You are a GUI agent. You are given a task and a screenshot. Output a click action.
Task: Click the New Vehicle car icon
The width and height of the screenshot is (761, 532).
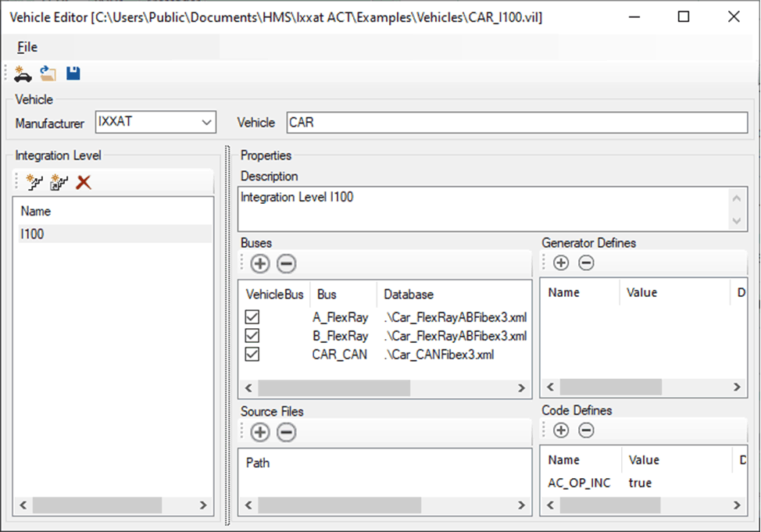click(23, 73)
